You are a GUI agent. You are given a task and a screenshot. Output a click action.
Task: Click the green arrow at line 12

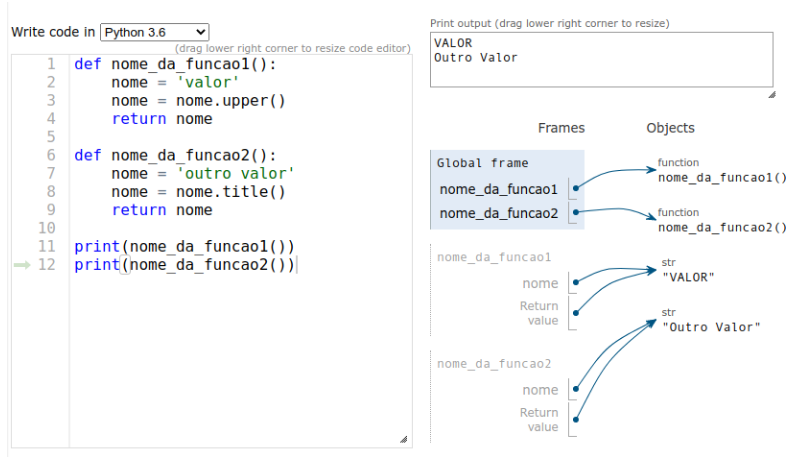pos(22,265)
